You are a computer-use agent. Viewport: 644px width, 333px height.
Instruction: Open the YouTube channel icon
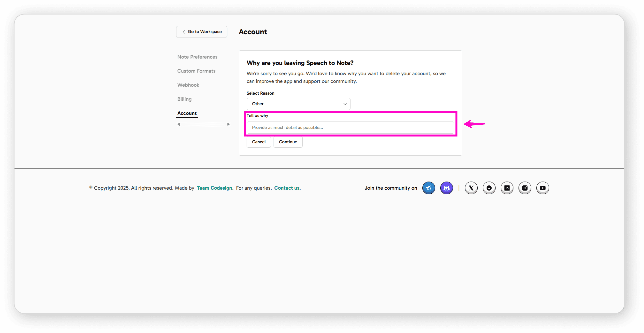tap(542, 188)
